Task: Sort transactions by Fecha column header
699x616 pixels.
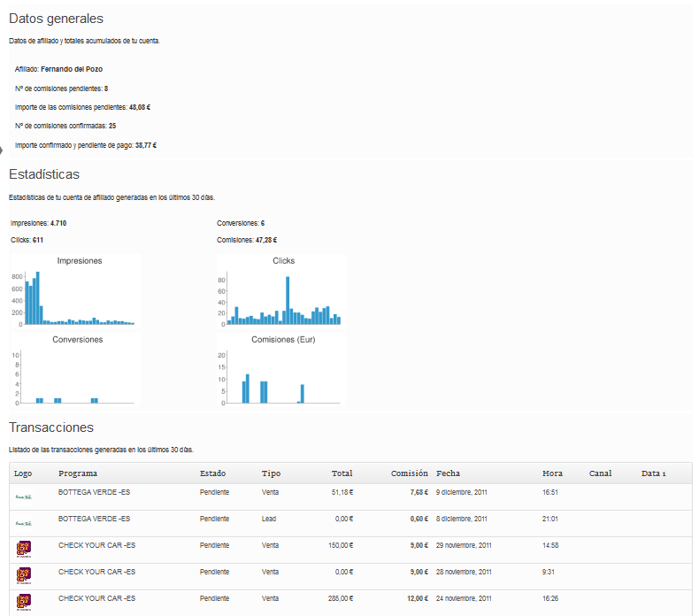Action: point(448,474)
